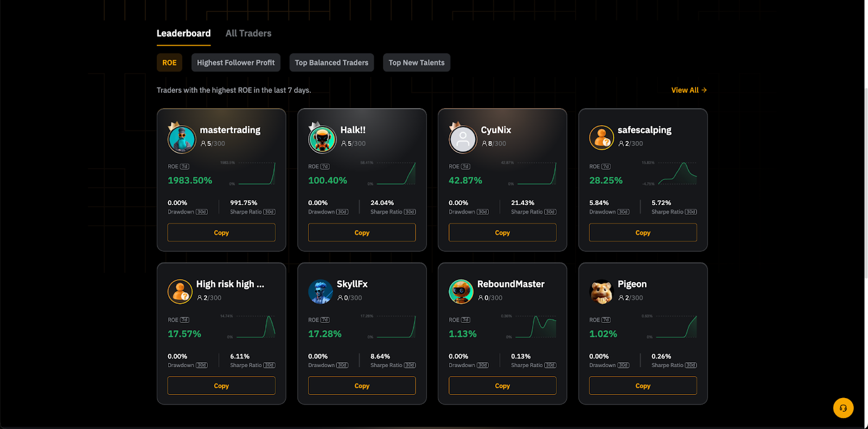Open CyuNix default avatar
Viewport: 868px width, 429px height.
(463, 139)
